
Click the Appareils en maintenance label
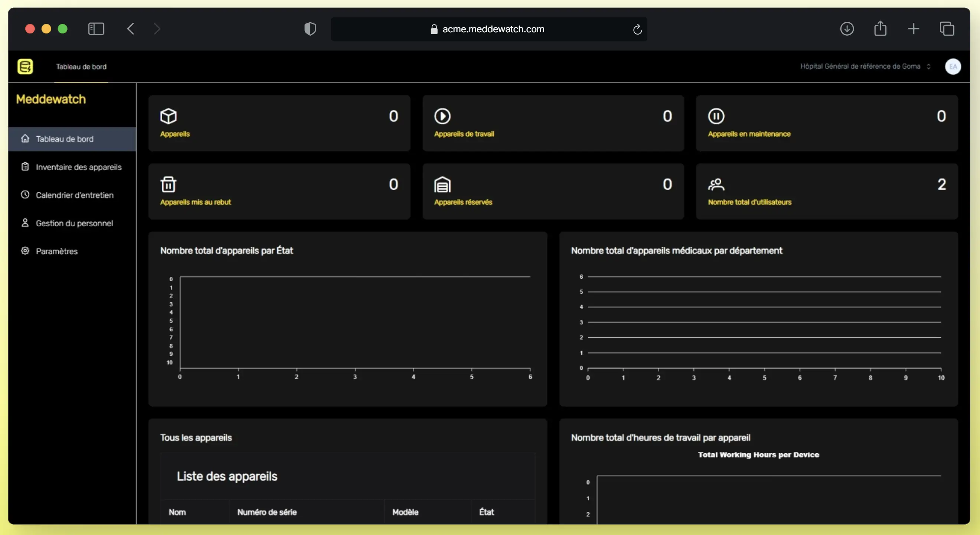(x=749, y=134)
